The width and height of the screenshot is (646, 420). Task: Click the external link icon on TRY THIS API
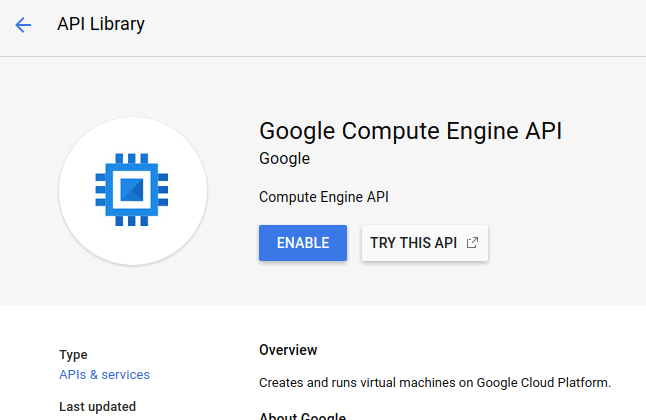click(472, 243)
